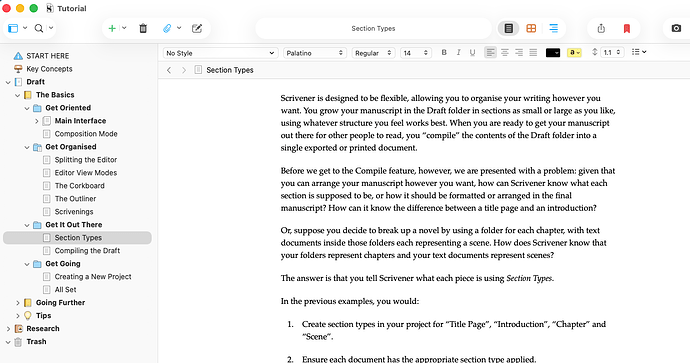The width and height of the screenshot is (690, 363).
Task: Select the Research folder icon
Action: pos(18,329)
